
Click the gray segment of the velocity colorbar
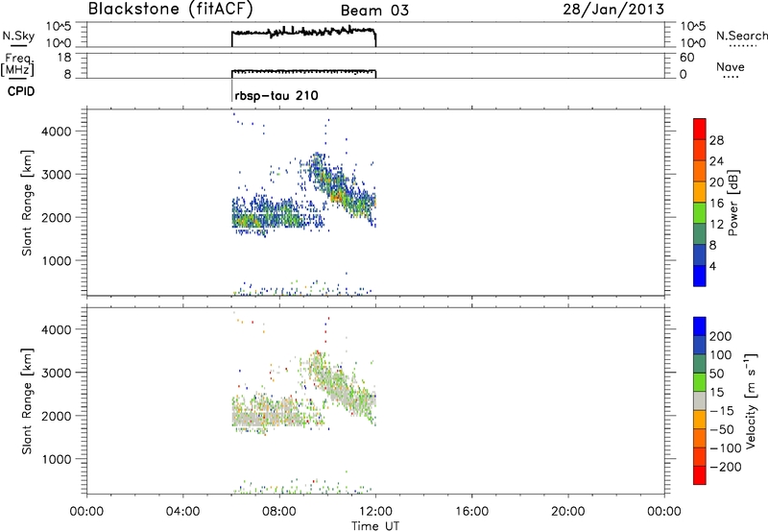[700, 400]
